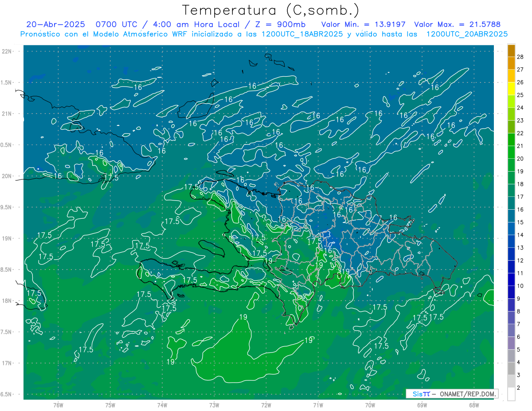Screen dimensions: 532x411
Task: Click the "ONAMET/REP.DOM." credit label
Action: [467, 394]
